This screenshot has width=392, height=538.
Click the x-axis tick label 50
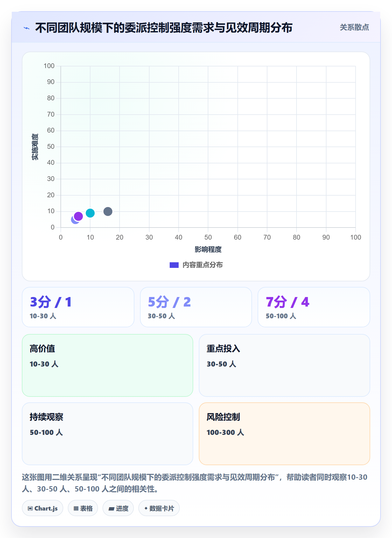coord(208,237)
